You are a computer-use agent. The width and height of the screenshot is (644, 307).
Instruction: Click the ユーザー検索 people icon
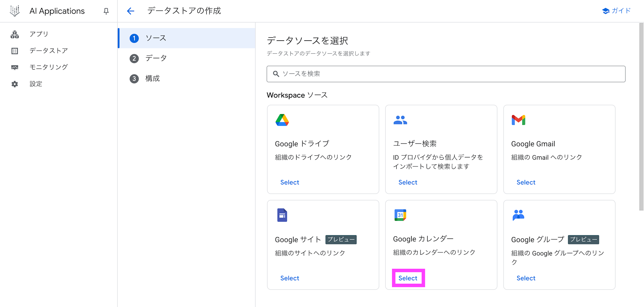pyautogui.click(x=400, y=120)
